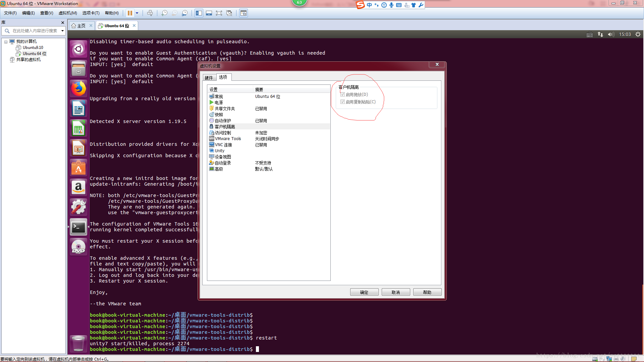Select 设备视图 in the settings list
The image size is (644, 362).
(269, 157)
